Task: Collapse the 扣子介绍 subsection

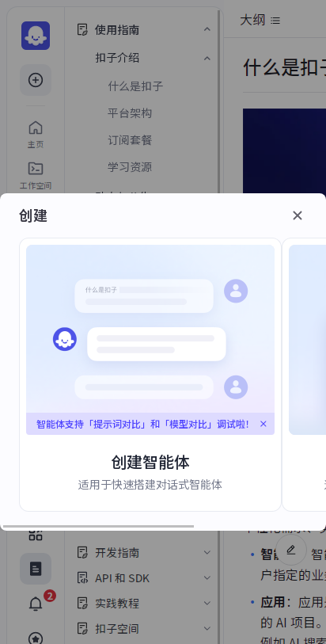Action: [207, 58]
